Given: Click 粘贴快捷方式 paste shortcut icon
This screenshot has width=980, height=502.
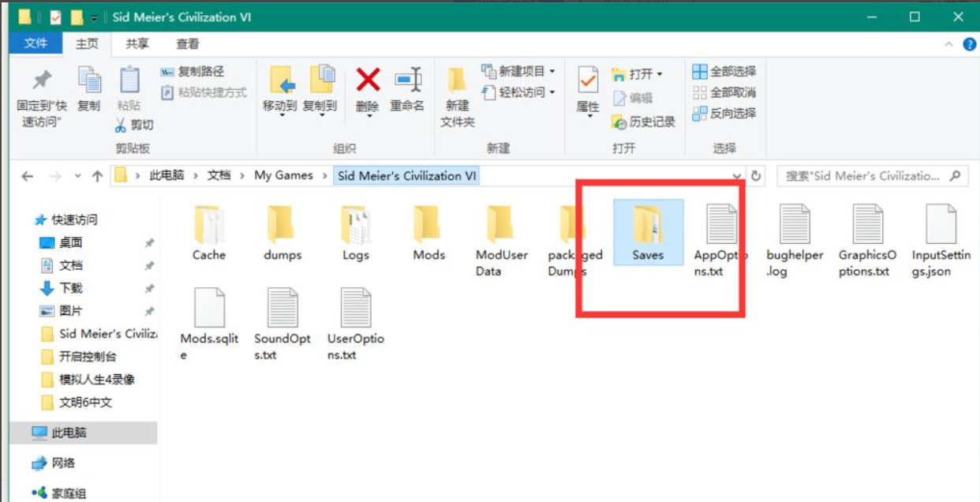Looking at the screenshot, I should pos(166,92).
